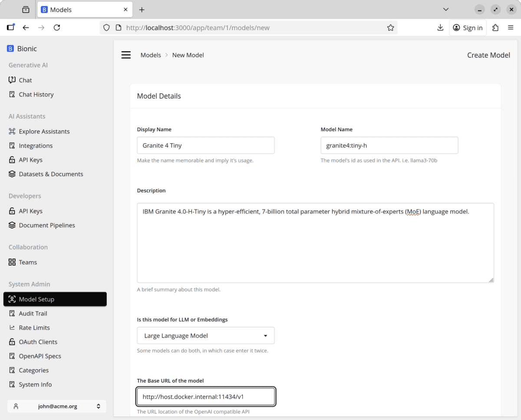Open the Firefox downloads panel

click(440, 28)
